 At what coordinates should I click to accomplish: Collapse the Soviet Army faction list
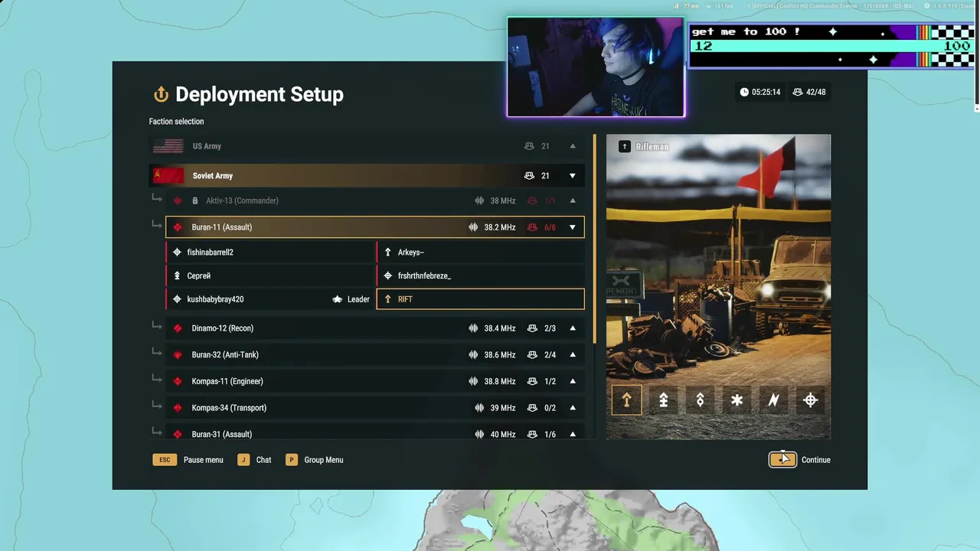pyautogui.click(x=573, y=175)
